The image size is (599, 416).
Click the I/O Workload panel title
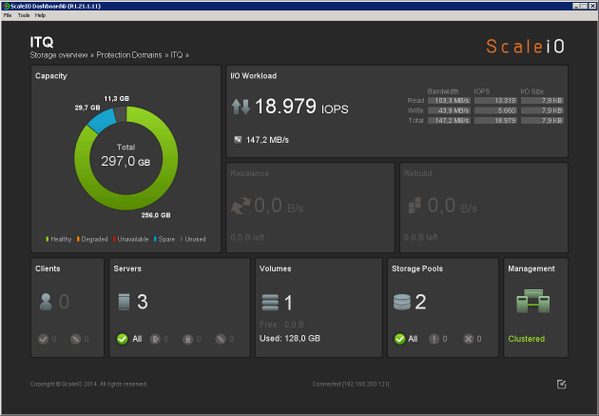click(254, 76)
